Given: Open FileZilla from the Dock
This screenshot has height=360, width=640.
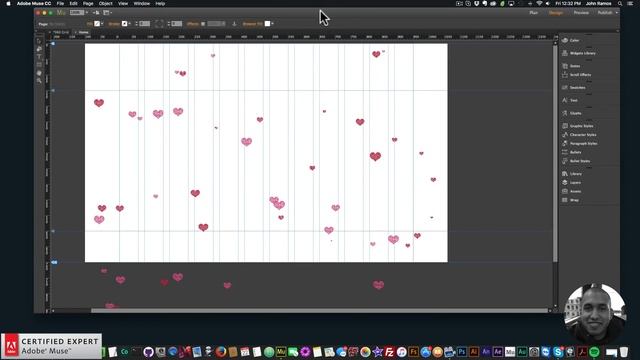Looking at the screenshot, I should [x=390, y=351].
